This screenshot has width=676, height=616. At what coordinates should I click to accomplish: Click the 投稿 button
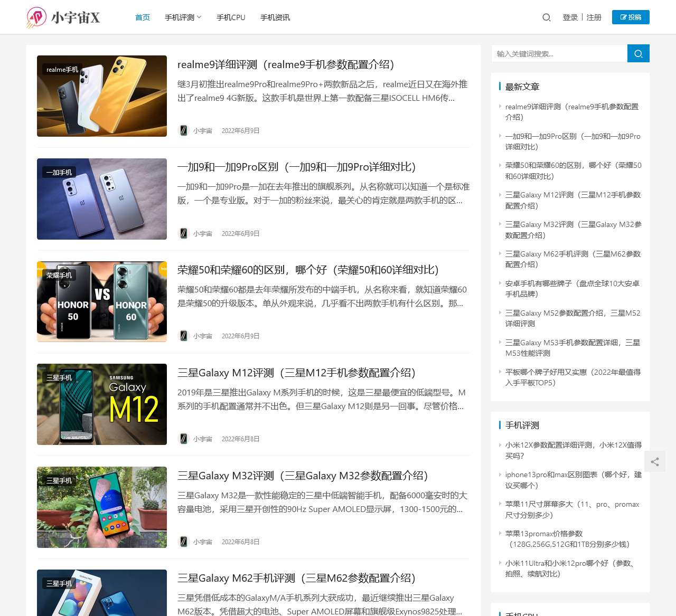631,17
